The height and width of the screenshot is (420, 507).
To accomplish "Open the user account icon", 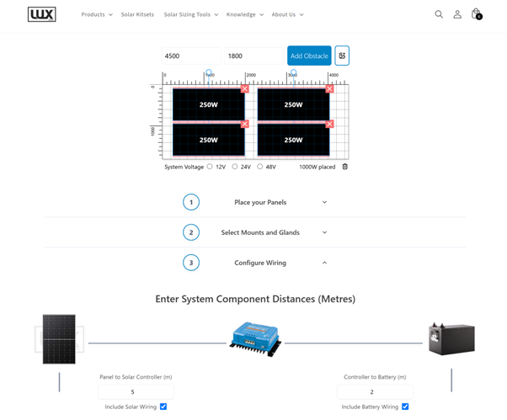I will click(457, 14).
